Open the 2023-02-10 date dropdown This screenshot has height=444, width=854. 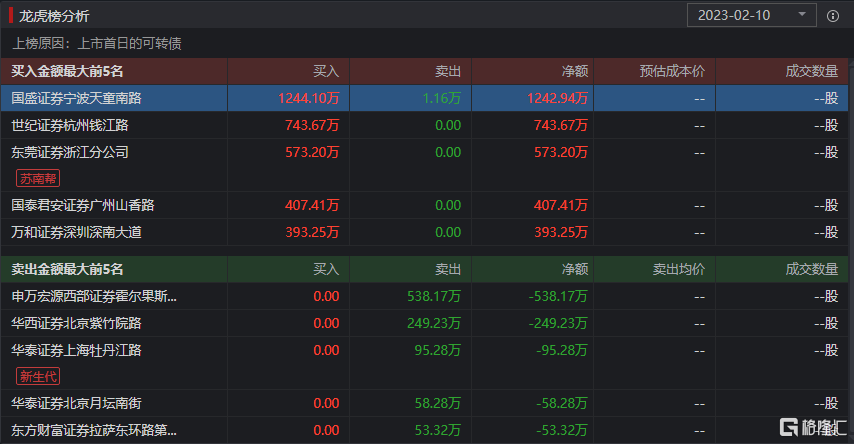[752, 15]
